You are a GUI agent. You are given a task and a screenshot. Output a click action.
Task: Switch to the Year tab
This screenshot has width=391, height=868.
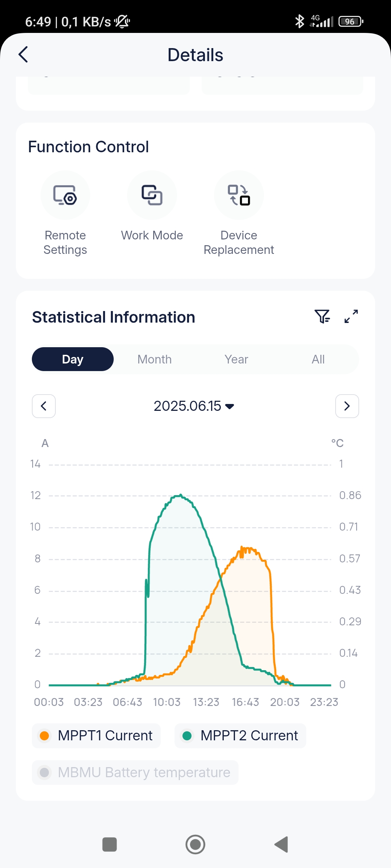[236, 359]
